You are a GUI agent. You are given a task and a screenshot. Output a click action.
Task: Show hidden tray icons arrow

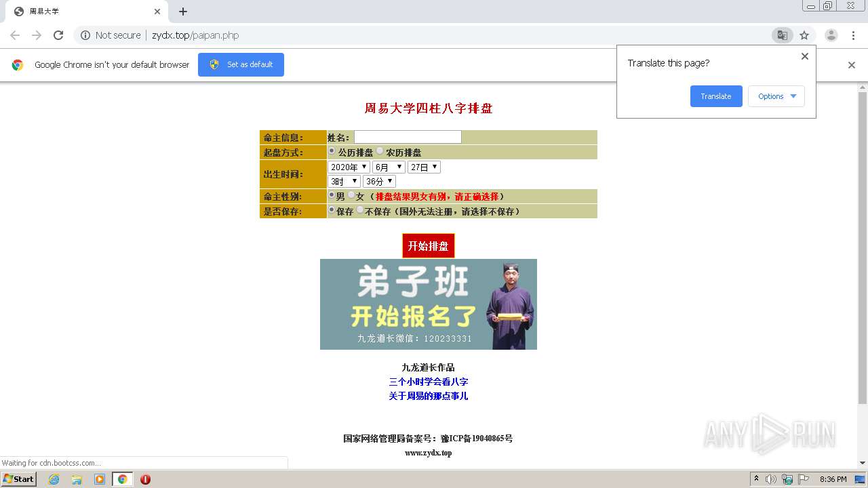click(756, 479)
